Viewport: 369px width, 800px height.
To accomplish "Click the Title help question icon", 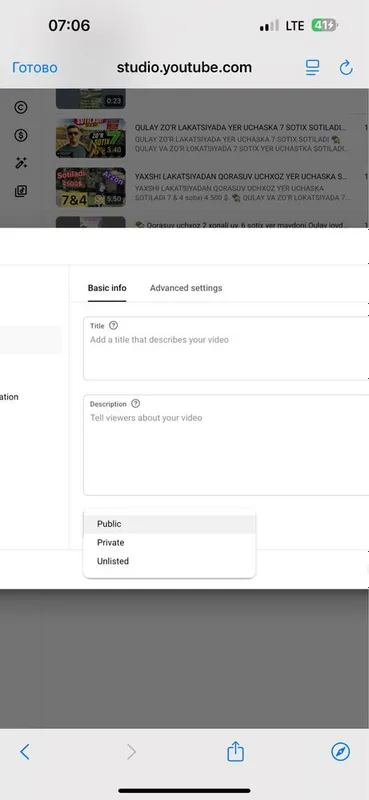I will coord(113,326).
